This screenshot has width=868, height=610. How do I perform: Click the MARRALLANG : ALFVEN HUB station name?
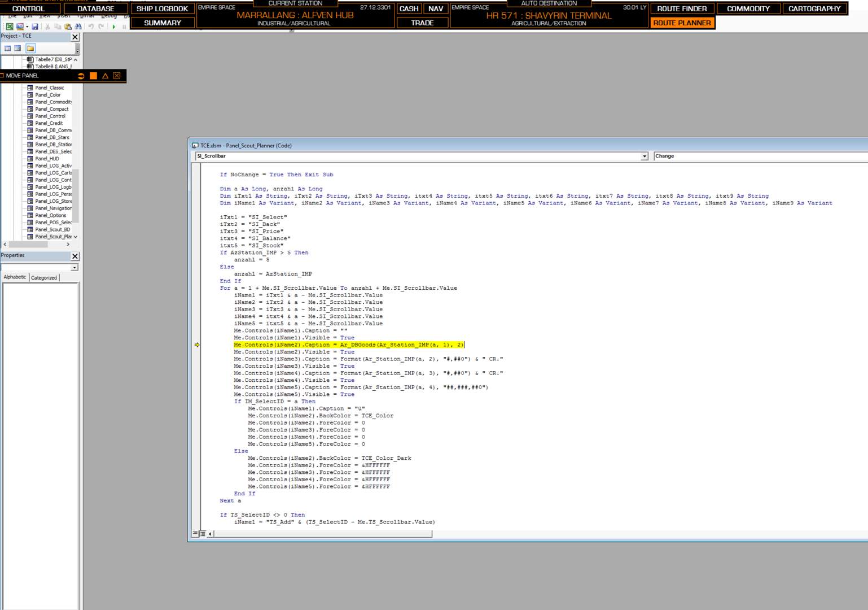point(295,15)
